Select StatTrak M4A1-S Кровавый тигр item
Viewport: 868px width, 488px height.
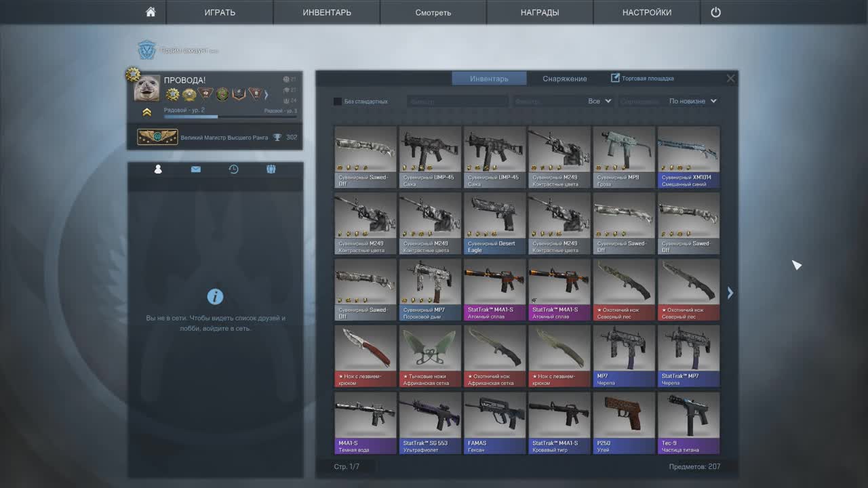pyautogui.click(x=559, y=423)
